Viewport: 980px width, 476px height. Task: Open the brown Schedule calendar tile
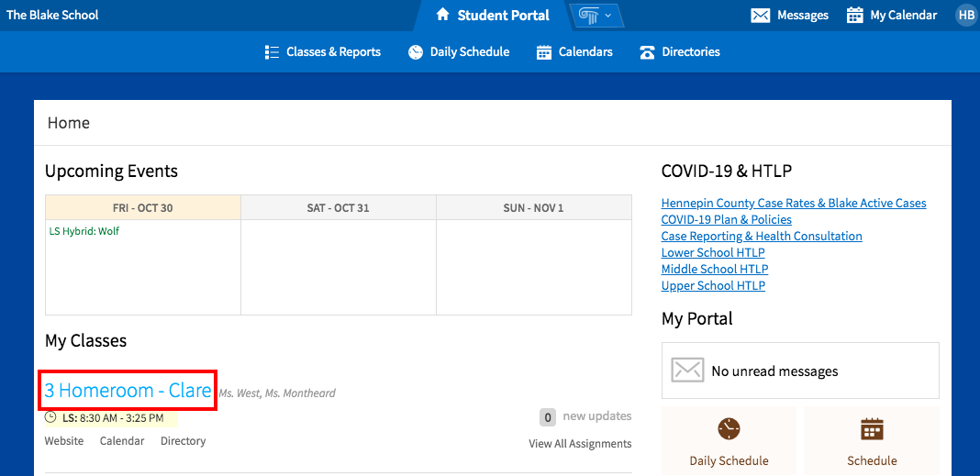[872, 442]
